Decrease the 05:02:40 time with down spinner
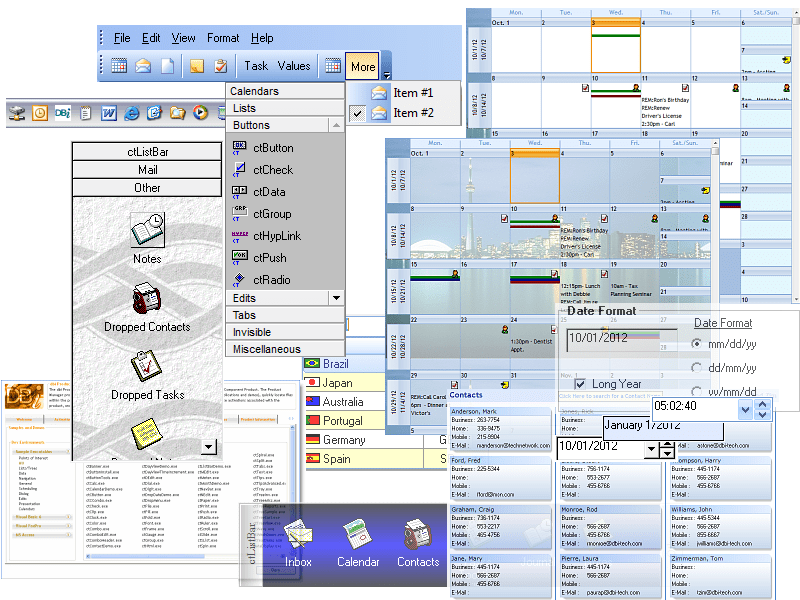The image size is (800, 600). pyautogui.click(x=763, y=414)
